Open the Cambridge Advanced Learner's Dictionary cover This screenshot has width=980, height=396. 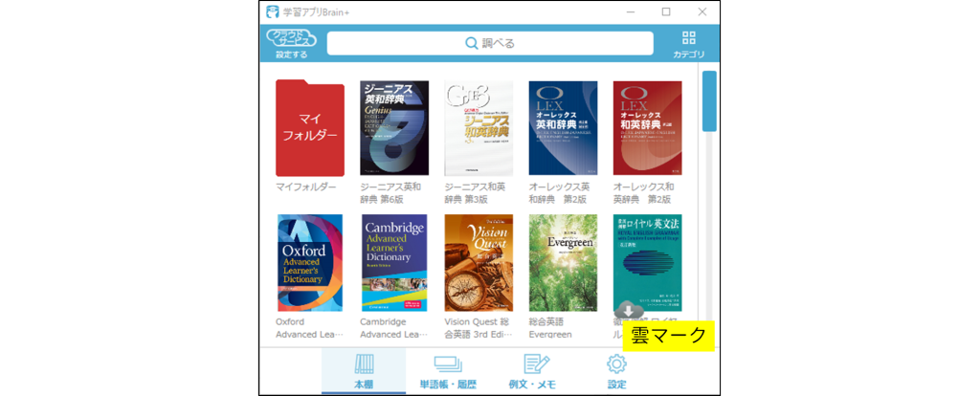394,263
